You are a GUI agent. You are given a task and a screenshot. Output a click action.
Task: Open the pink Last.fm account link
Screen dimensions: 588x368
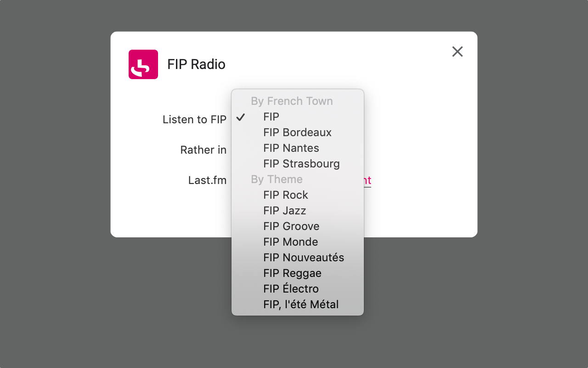pyautogui.click(x=367, y=180)
